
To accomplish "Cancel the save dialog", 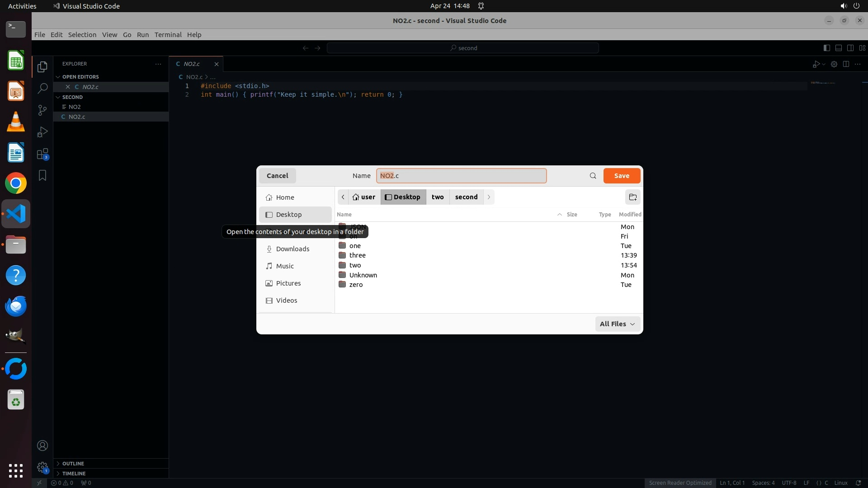I will (x=277, y=176).
